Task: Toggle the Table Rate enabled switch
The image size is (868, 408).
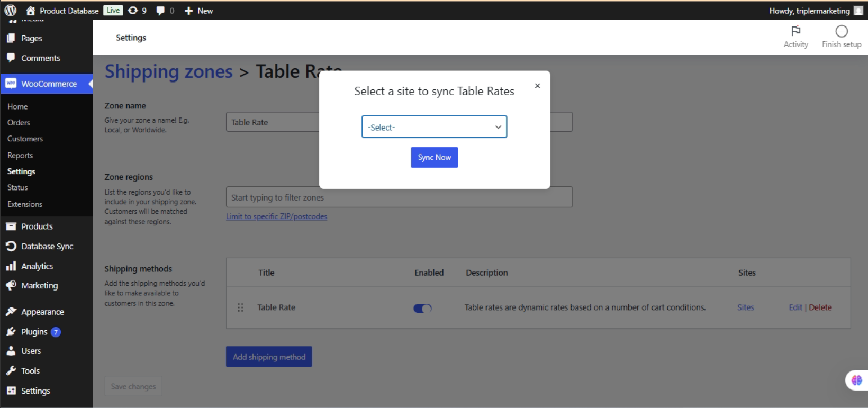Action: [x=422, y=308]
